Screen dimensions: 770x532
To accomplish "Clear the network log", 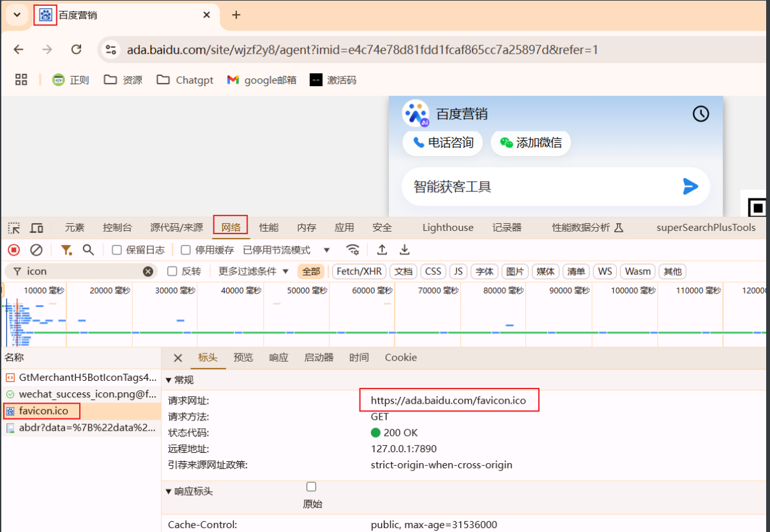I will click(x=36, y=249).
